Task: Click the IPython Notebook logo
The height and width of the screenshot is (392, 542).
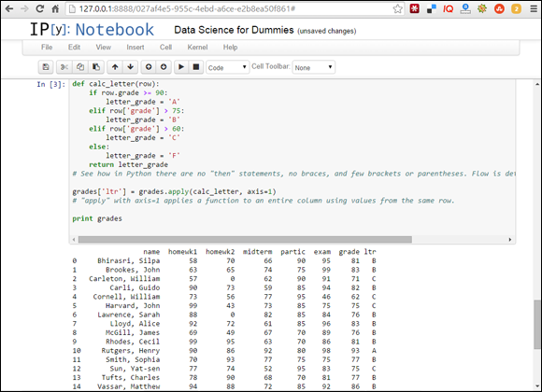Action: pos(92,29)
